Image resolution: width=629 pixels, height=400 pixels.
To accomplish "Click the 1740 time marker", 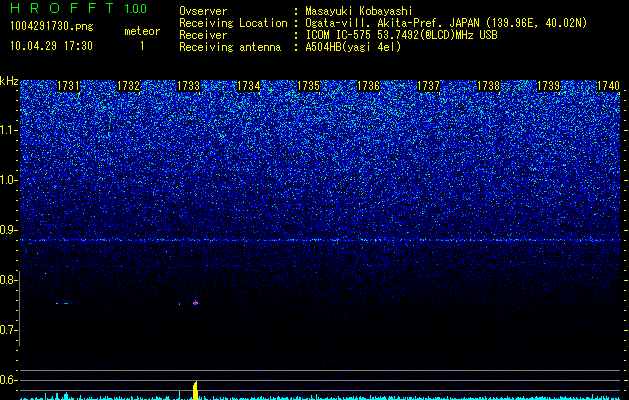I will [x=609, y=86].
